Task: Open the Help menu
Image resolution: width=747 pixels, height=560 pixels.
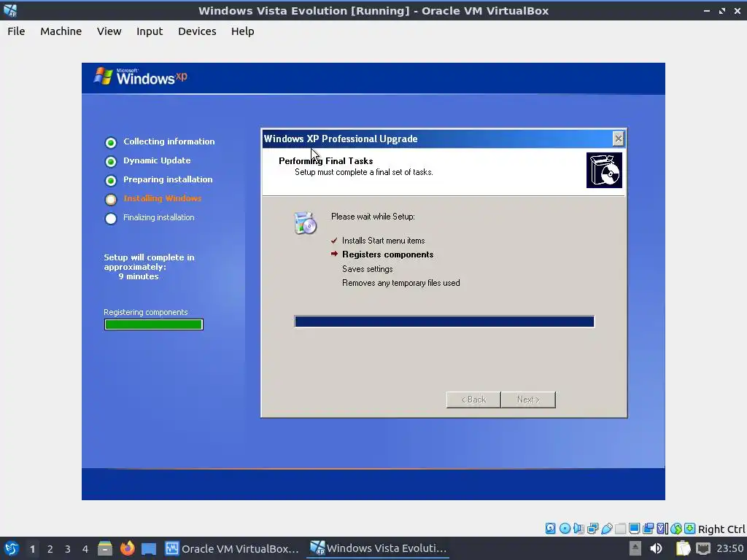Action: point(242,31)
